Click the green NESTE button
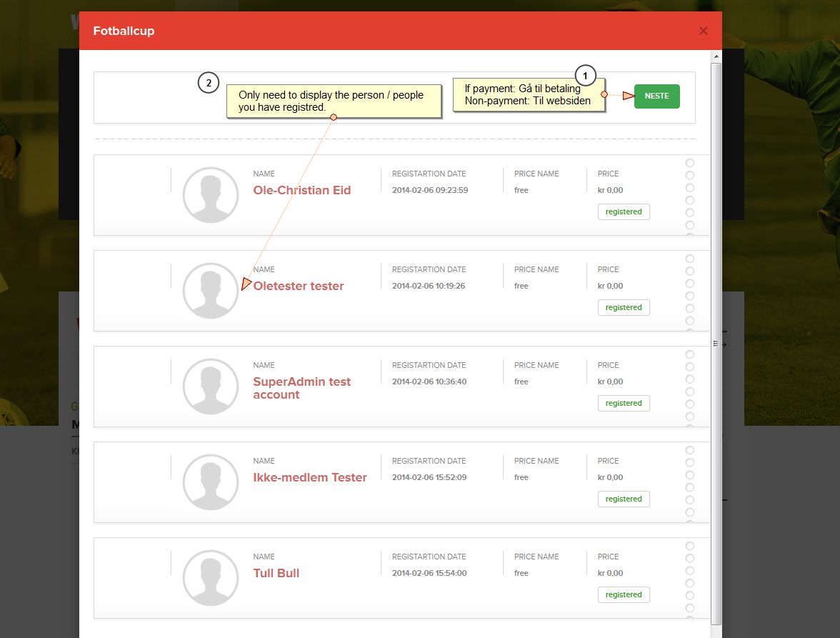840x638 pixels. click(x=657, y=96)
